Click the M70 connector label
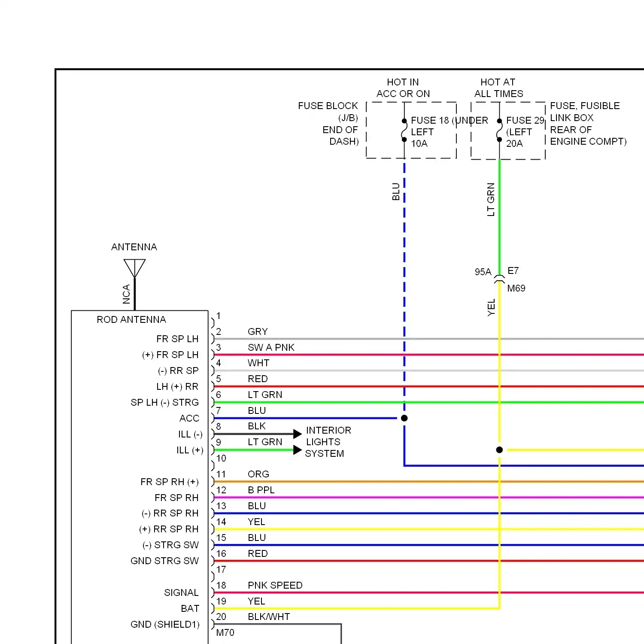The image size is (644, 644). click(225, 632)
